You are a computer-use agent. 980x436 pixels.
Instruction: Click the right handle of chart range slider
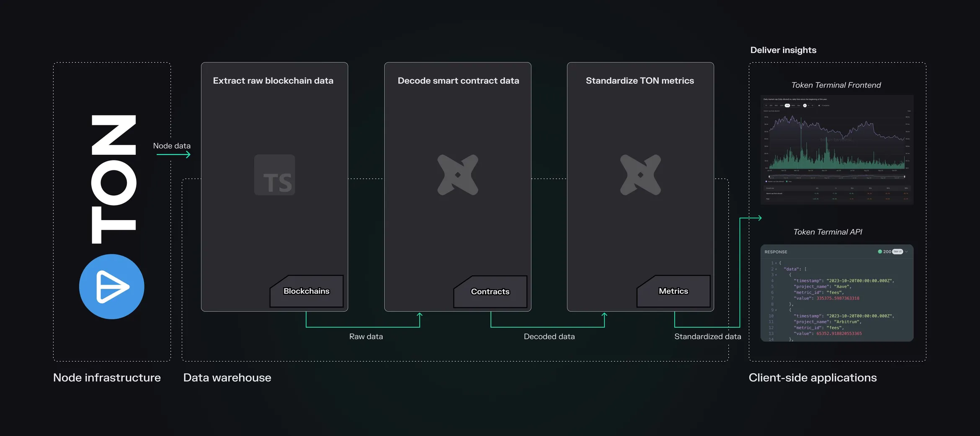pos(905,177)
